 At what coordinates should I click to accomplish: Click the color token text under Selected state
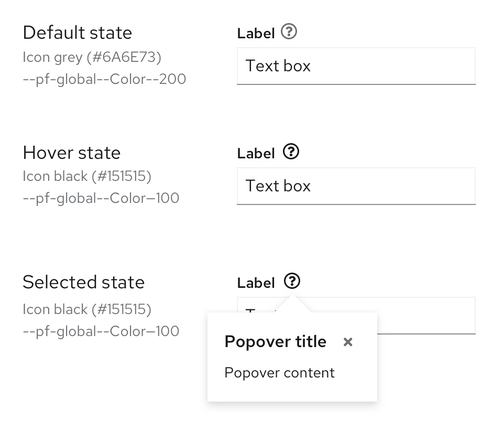pos(101,331)
